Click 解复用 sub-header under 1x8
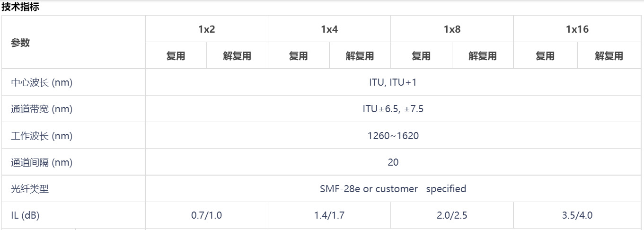Screen dimensions: 644x230 [483, 56]
